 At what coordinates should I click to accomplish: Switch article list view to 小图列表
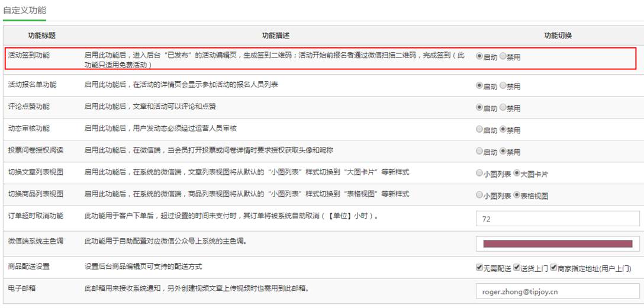[x=479, y=173]
